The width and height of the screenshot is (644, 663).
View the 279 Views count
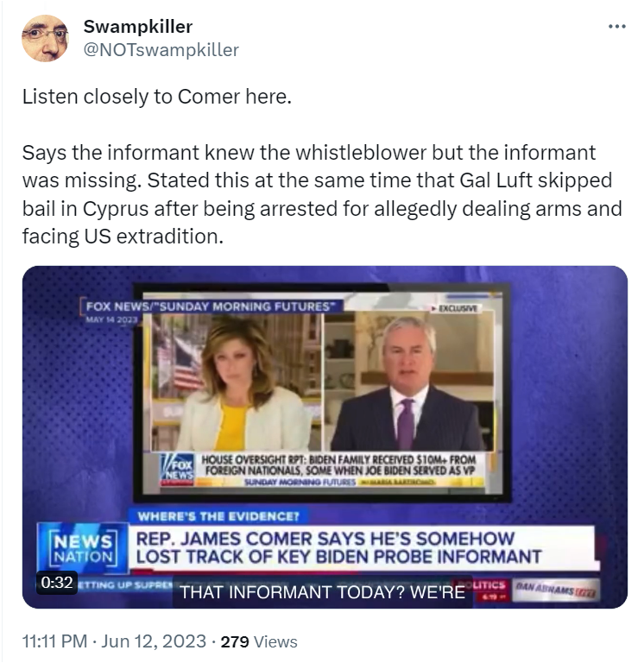259,641
